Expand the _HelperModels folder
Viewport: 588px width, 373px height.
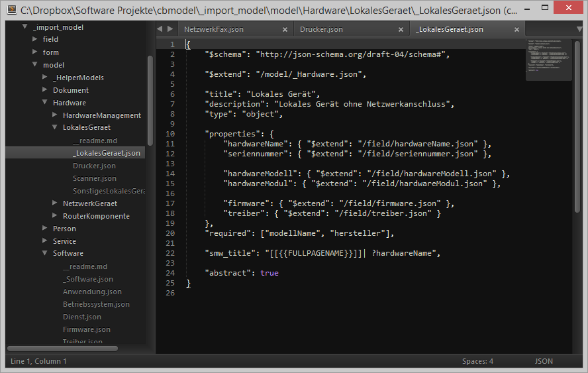coord(44,77)
